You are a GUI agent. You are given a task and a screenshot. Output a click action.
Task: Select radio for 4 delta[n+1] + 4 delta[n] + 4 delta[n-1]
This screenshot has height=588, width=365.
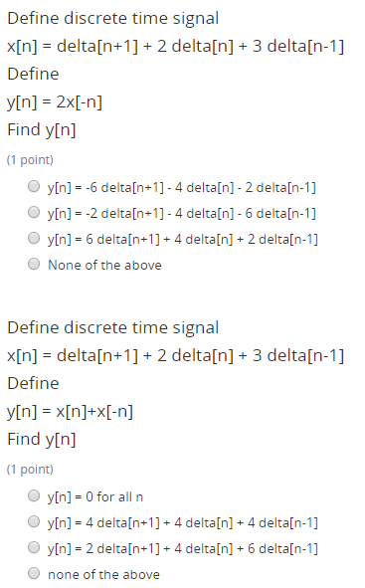pos(34,521)
